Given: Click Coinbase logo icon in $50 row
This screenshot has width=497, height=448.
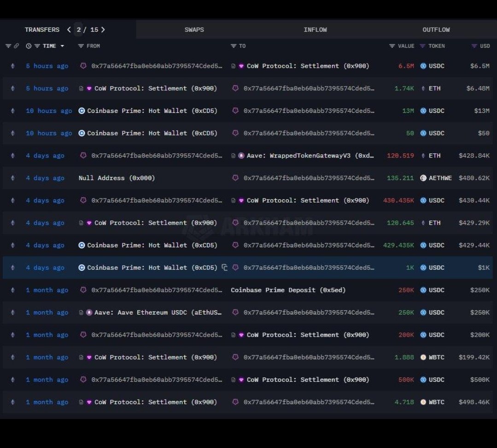Looking at the screenshot, I should (x=82, y=133).
